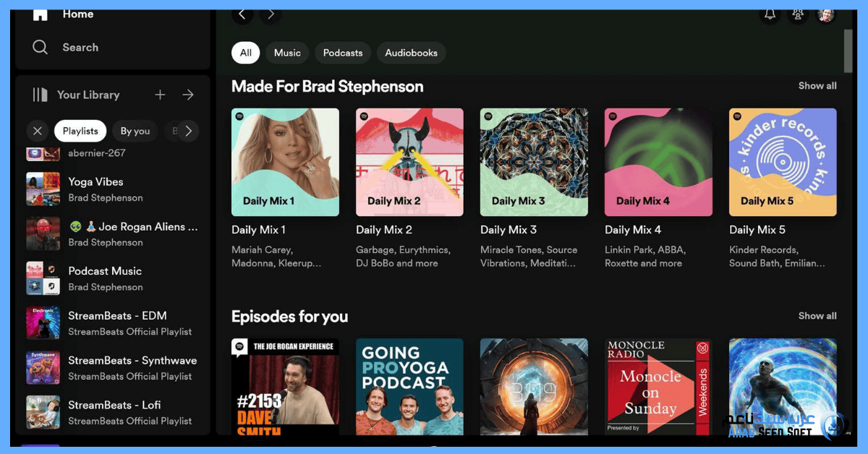Open the abernier-267 playlist
The image size is (868, 454).
point(114,153)
